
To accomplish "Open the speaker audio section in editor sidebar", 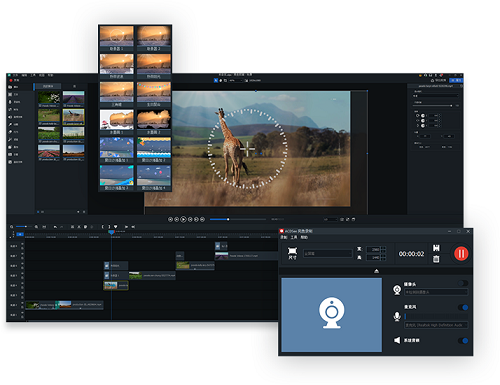I will click(15, 117).
